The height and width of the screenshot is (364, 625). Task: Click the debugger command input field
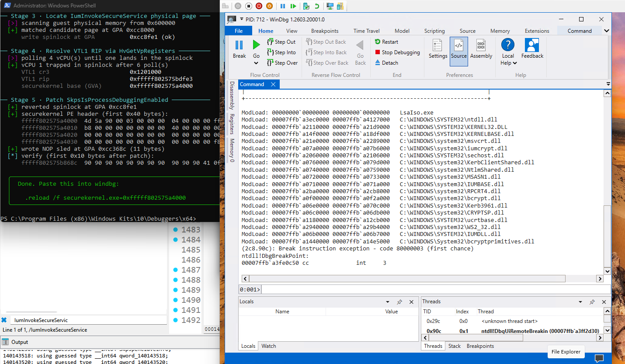[x=436, y=289]
